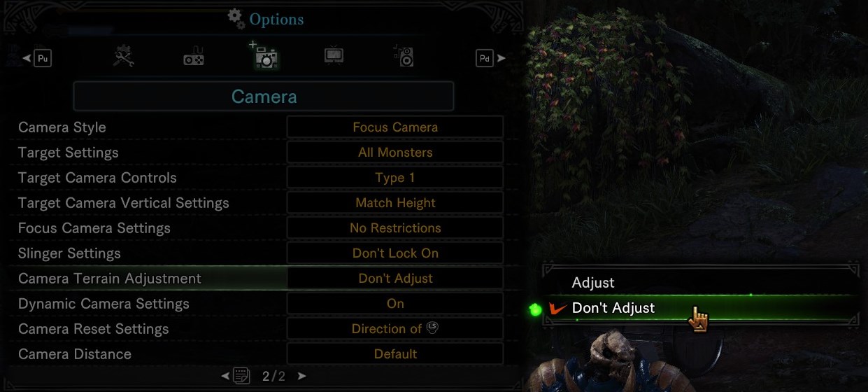Open the audio speaker settings tab icon

pos(404,56)
